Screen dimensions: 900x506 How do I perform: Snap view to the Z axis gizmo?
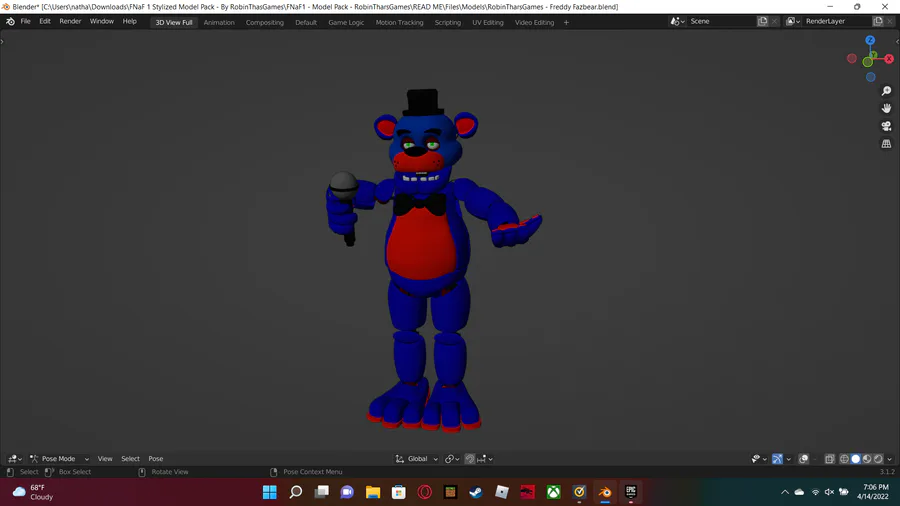(870, 40)
